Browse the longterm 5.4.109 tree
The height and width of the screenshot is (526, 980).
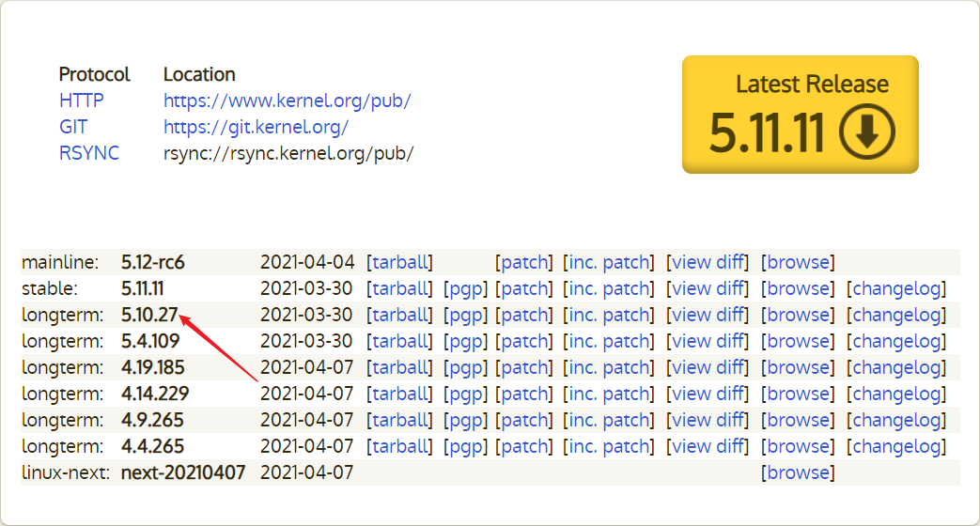pyautogui.click(x=798, y=341)
